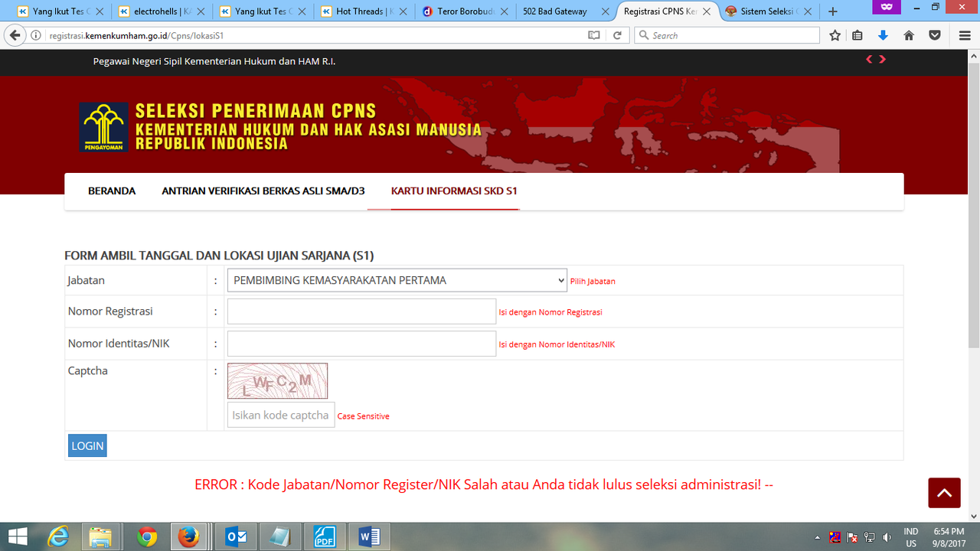
Task: Toggle Reader View icon in address bar
Action: [x=594, y=35]
